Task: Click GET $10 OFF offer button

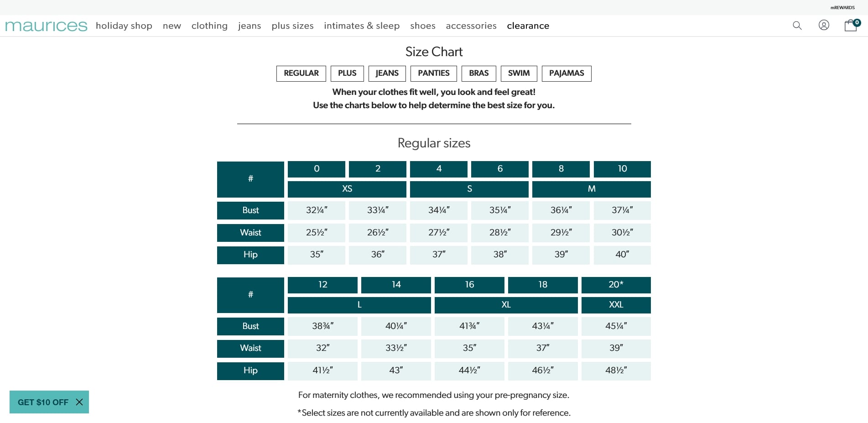Action: [x=43, y=402]
